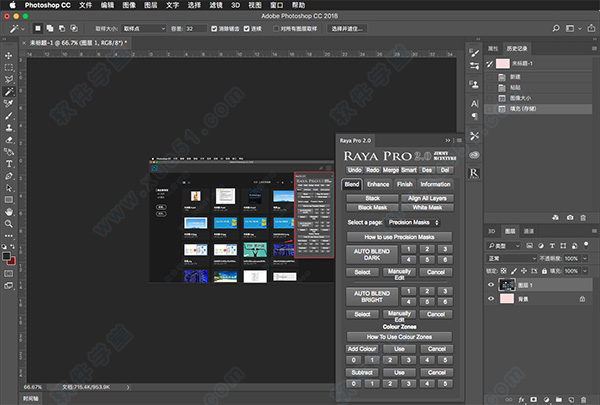
Task: Add a layer mask from the Layers panel footer
Action: coord(533,400)
